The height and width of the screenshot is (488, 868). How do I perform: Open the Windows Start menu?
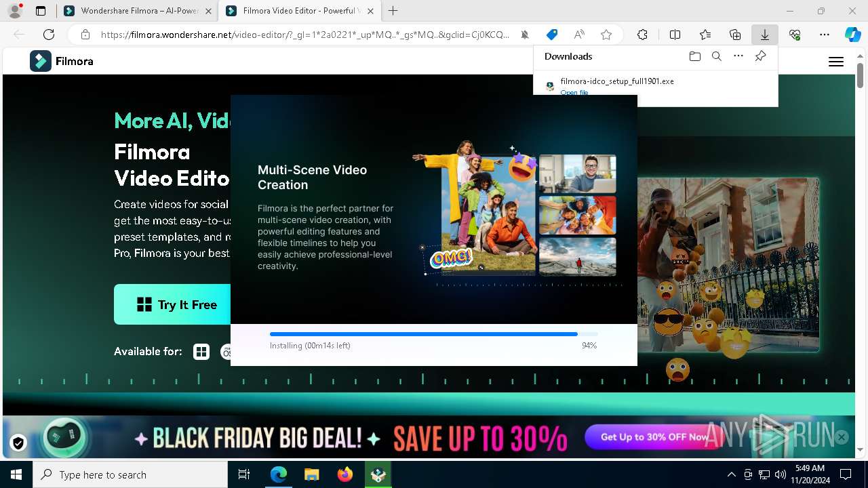click(16, 474)
